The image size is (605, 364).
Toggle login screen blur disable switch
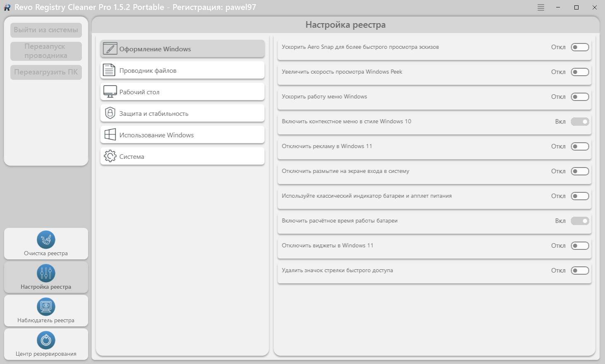tap(580, 171)
